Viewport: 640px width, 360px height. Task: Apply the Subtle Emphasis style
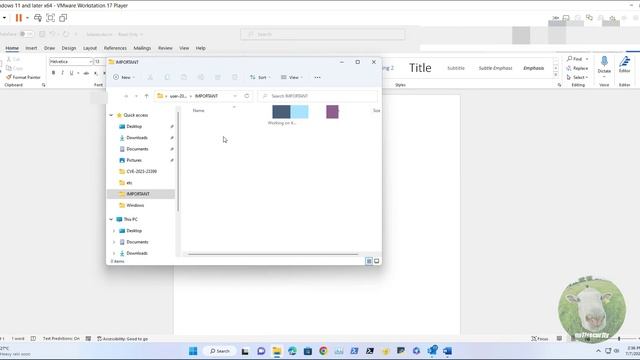pos(495,68)
